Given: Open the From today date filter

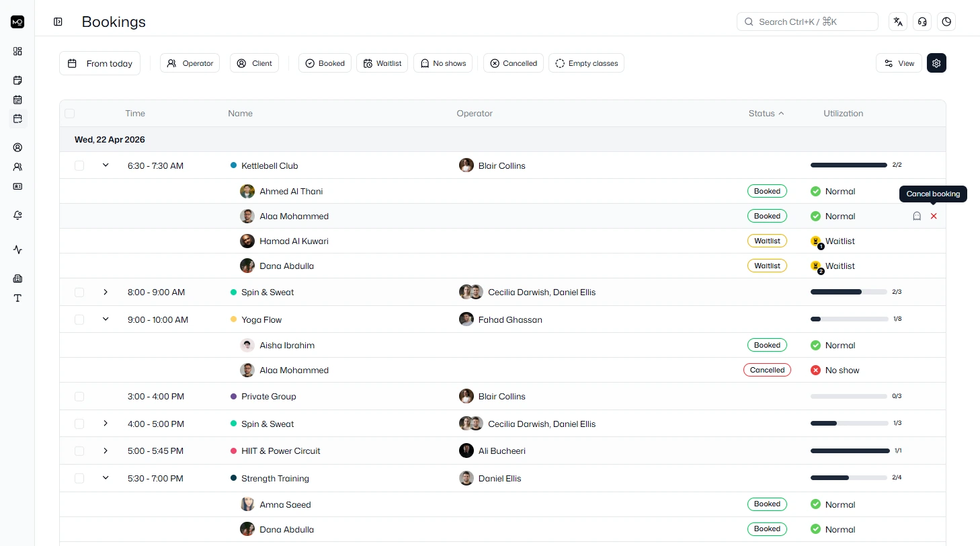Looking at the screenshot, I should point(100,63).
